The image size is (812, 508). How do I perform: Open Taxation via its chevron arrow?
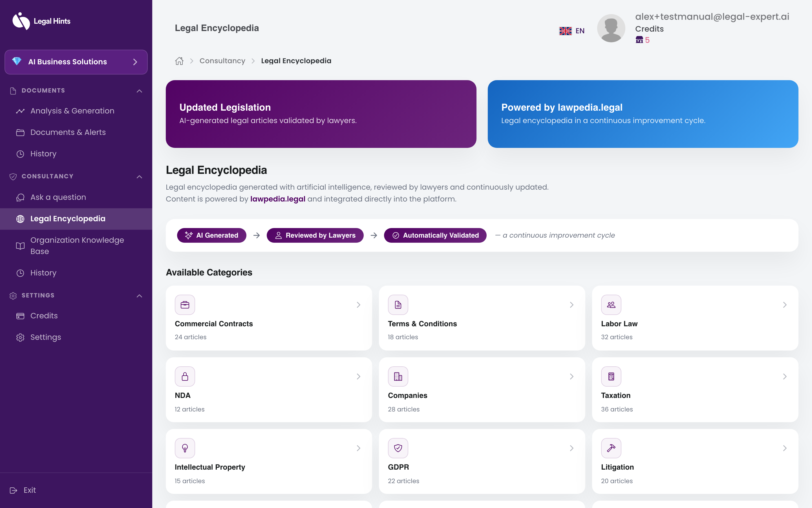click(x=784, y=376)
